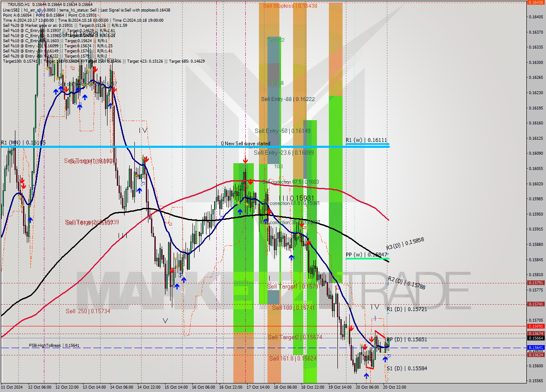Click the 'Target100: 0.15741' info text
Image resolution: width=546 pixels, height=392 pixels.
pos(20,61)
